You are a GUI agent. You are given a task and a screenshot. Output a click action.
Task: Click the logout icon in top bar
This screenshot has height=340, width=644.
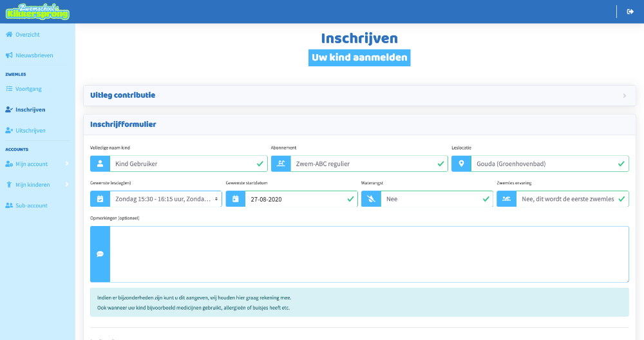(630, 12)
